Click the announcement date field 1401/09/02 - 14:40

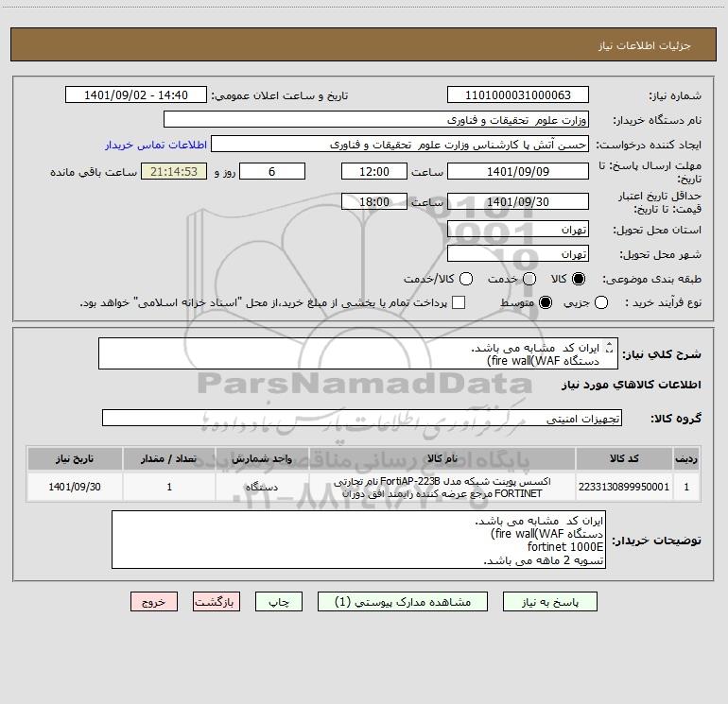(136, 95)
